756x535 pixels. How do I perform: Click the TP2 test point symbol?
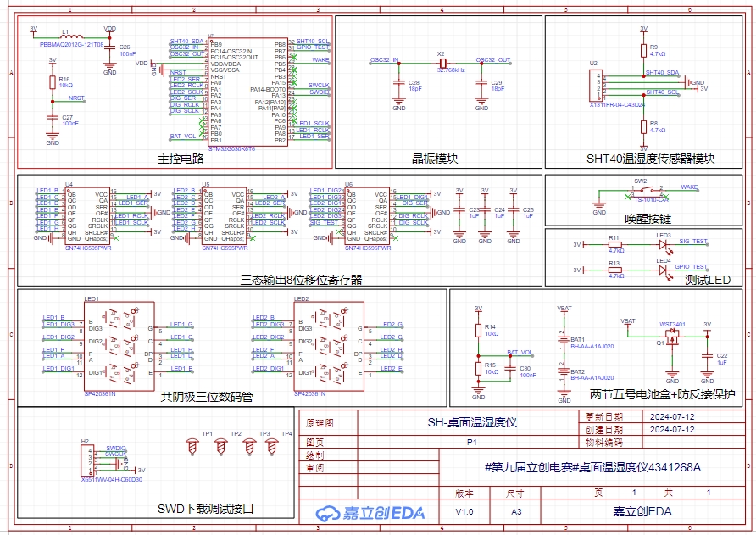(221, 447)
